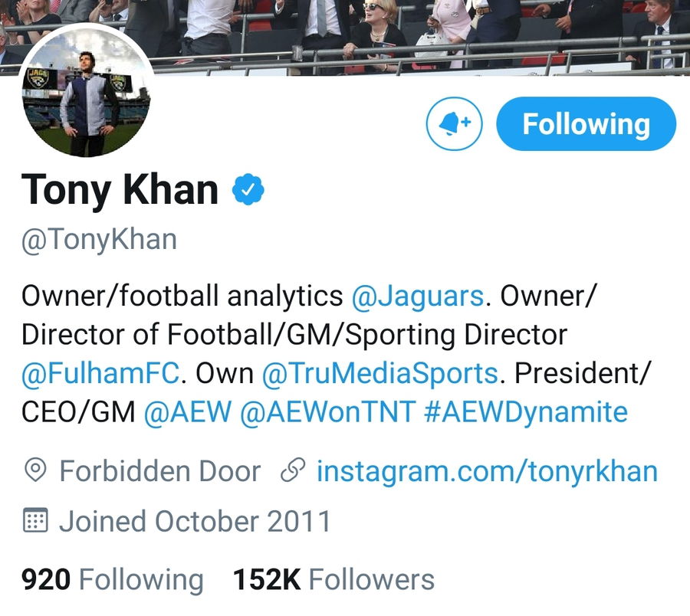
Task: Click the link chain icon
Action: pyautogui.click(x=294, y=470)
